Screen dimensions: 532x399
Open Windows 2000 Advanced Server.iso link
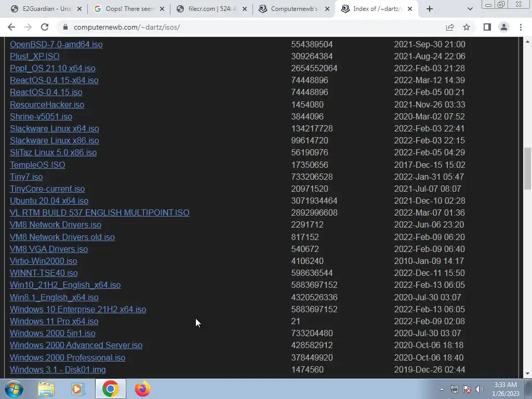coord(76,345)
